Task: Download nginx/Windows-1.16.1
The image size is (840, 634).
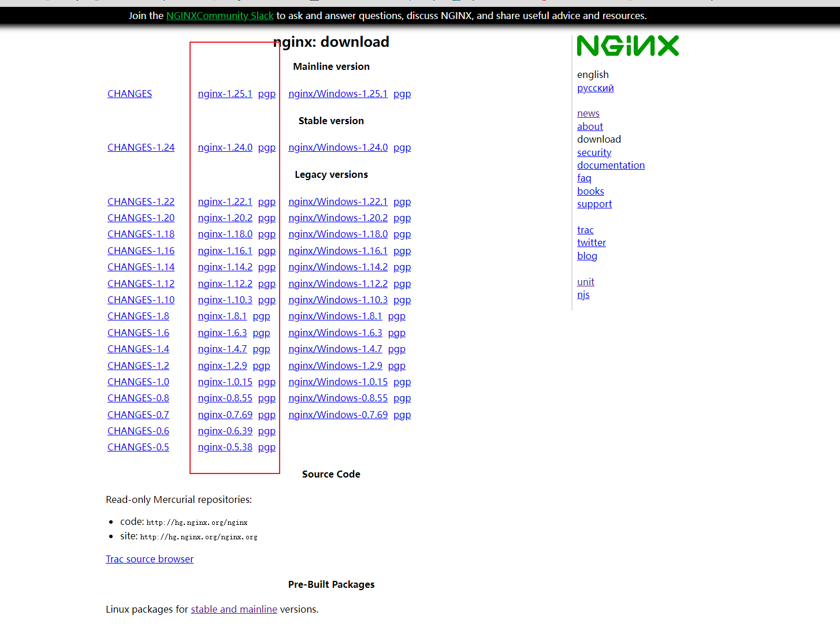Action: pyautogui.click(x=338, y=251)
